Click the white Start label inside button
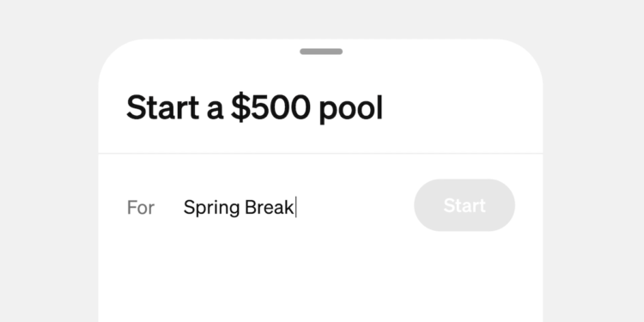The image size is (644, 322). click(465, 205)
